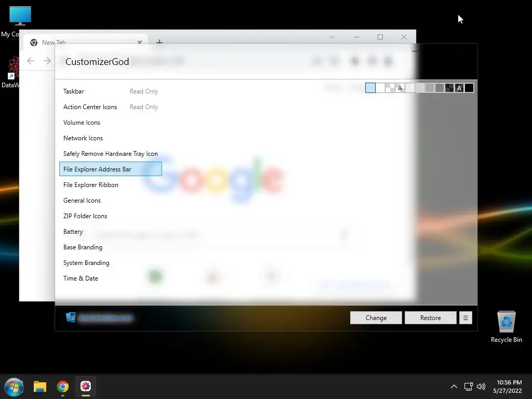Show hidden tray icons chevron
532x399 pixels.
click(454, 387)
